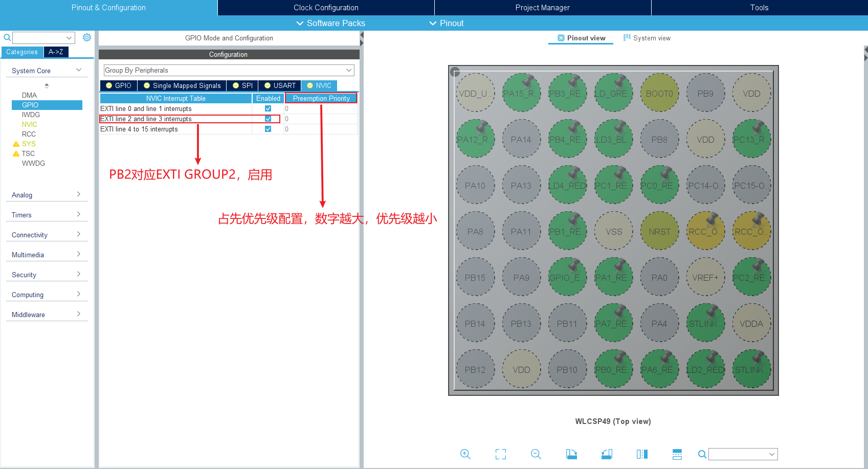
Task: Click the sort arrows under System Core
Action: (47, 85)
